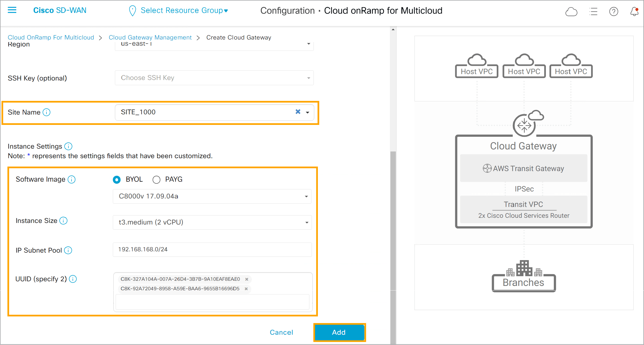Viewport: 644px width, 345px height.
Task: Clear SITE_1000 from Site Name field
Action: [x=298, y=111]
